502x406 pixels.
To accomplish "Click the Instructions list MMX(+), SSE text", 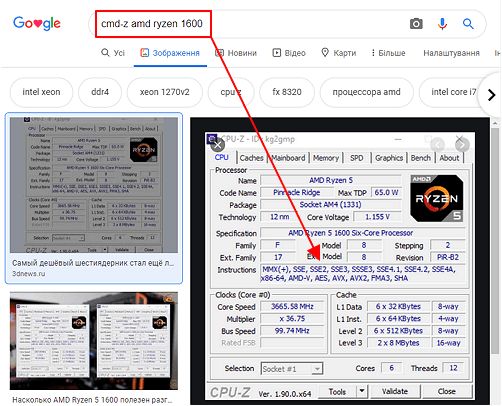I will coord(362,274).
